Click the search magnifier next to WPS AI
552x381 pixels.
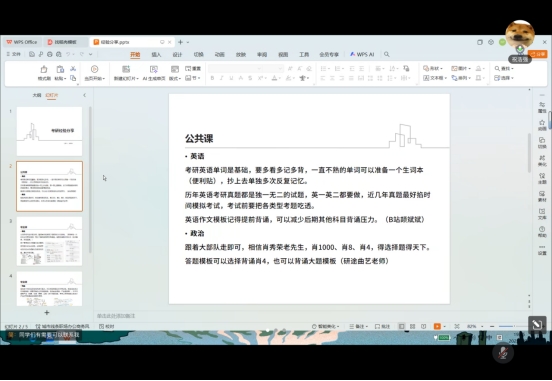pyautogui.click(x=387, y=54)
